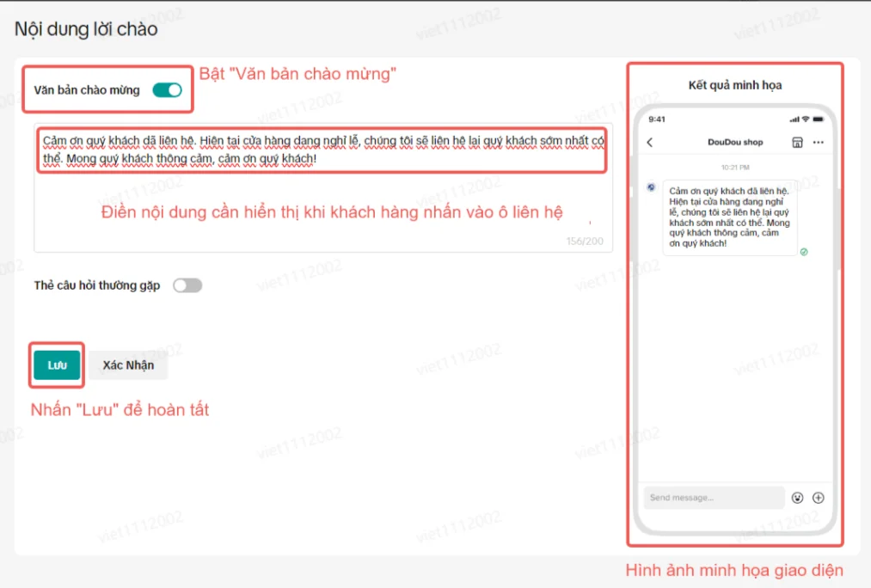The width and height of the screenshot is (871, 588).
Task: Enable the Thẻ câu hỏi thường gặp switch
Action: pos(187,285)
